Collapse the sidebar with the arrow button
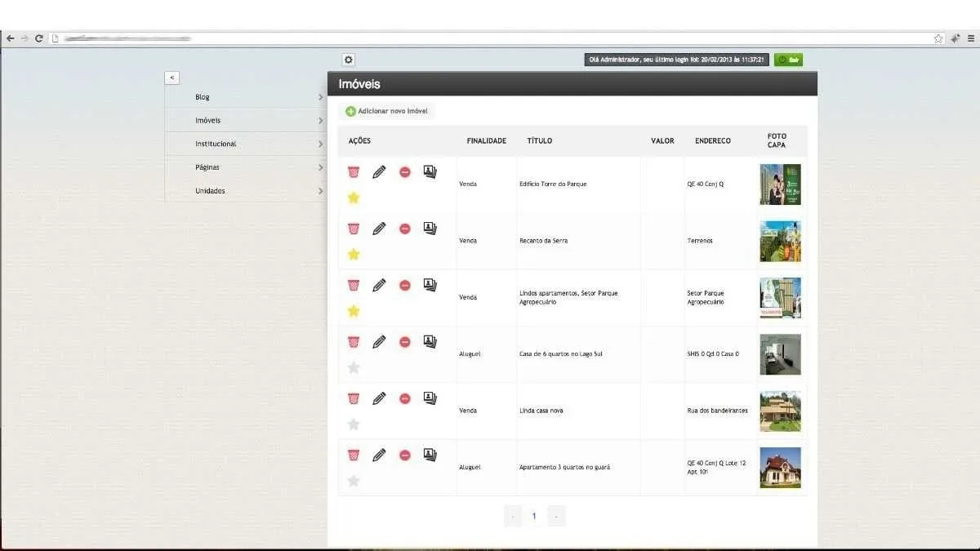980x551 pixels. [171, 78]
